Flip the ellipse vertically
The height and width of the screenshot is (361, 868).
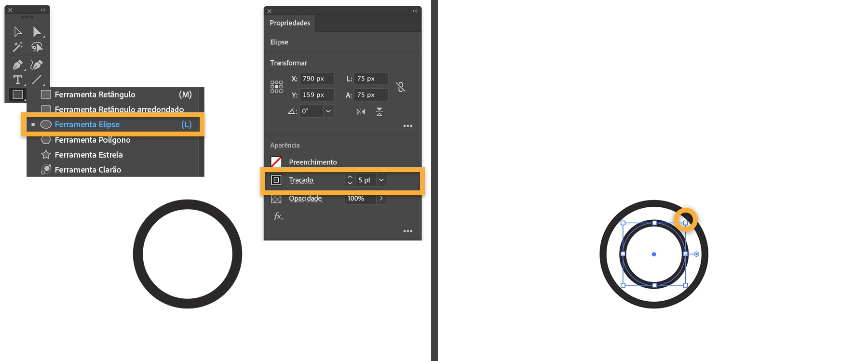pyautogui.click(x=380, y=112)
